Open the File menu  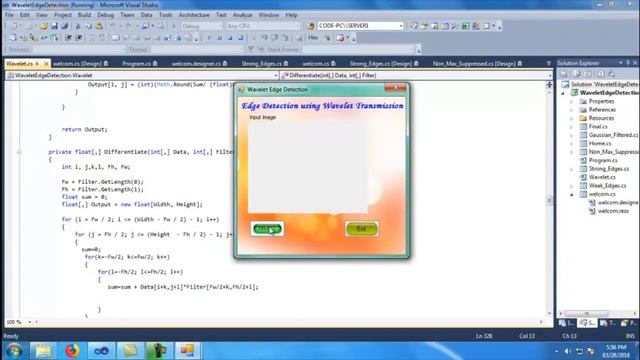[x=9, y=15]
